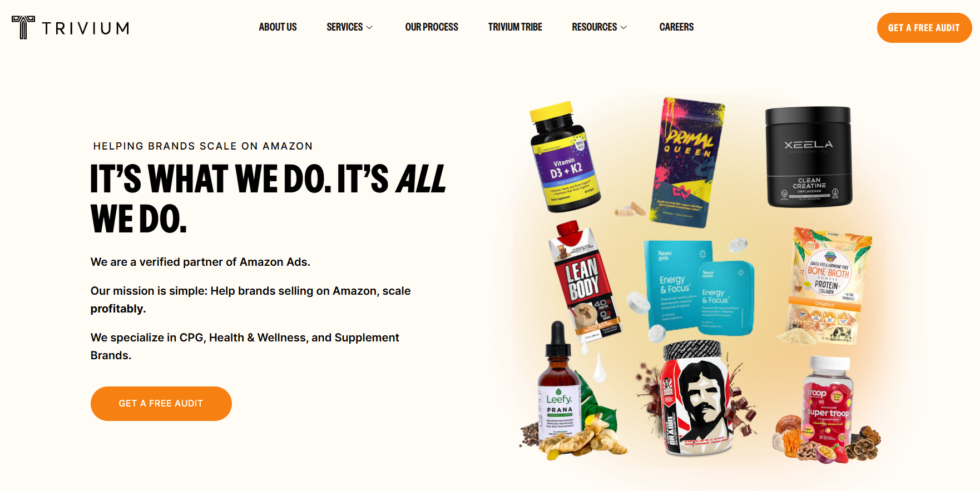The height and width of the screenshot is (491, 980).
Task: Go to Our Process page
Action: point(432,27)
